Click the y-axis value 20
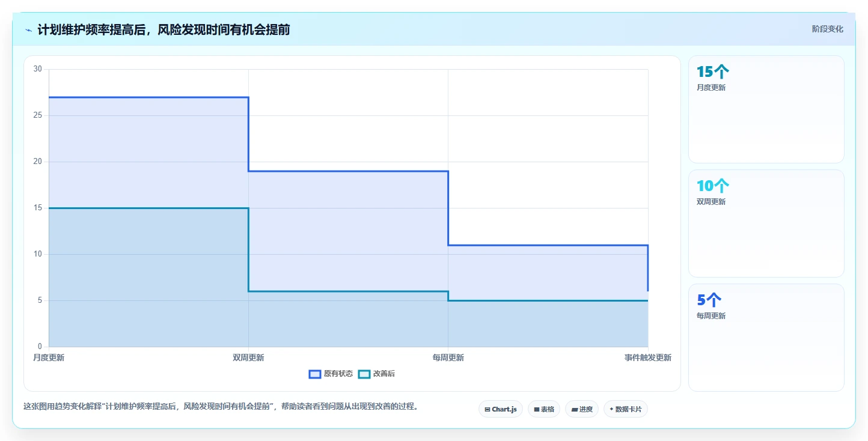The height and width of the screenshot is (441, 868). (38, 162)
